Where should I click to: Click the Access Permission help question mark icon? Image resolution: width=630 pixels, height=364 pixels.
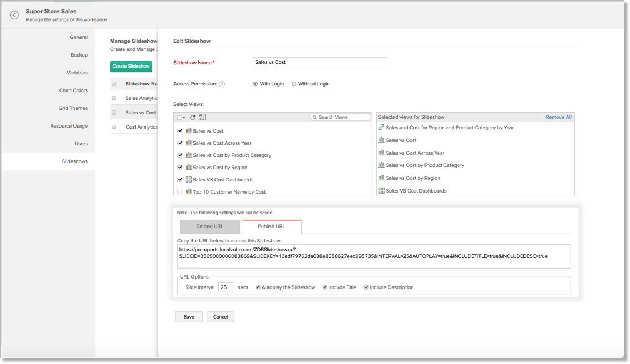pyautogui.click(x=222, y=84)
